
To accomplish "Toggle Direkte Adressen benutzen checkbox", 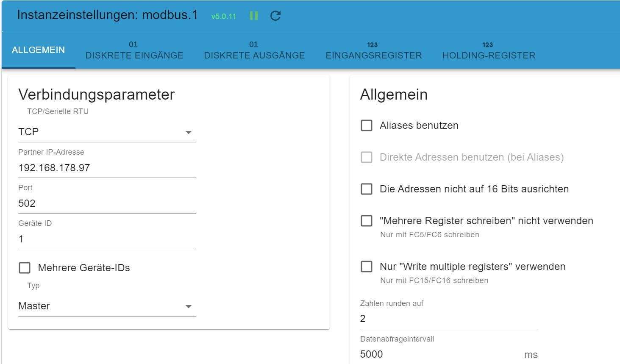I will [x=367, y=157].
